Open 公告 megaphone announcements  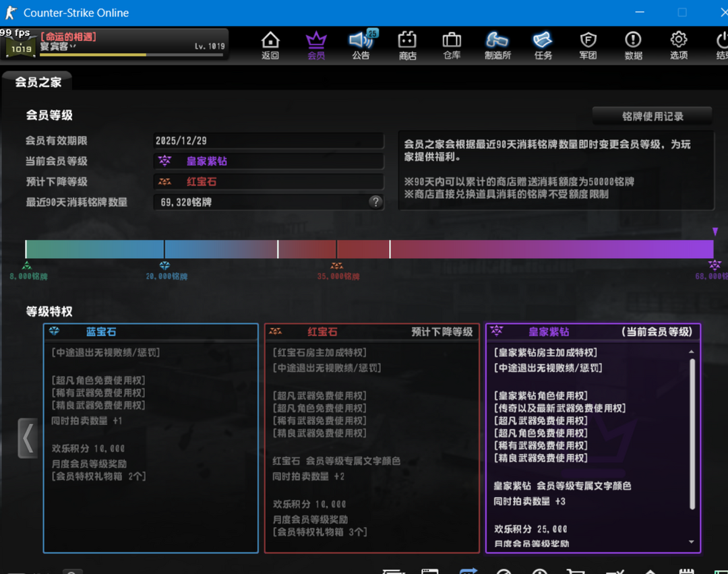pos(362,44)
